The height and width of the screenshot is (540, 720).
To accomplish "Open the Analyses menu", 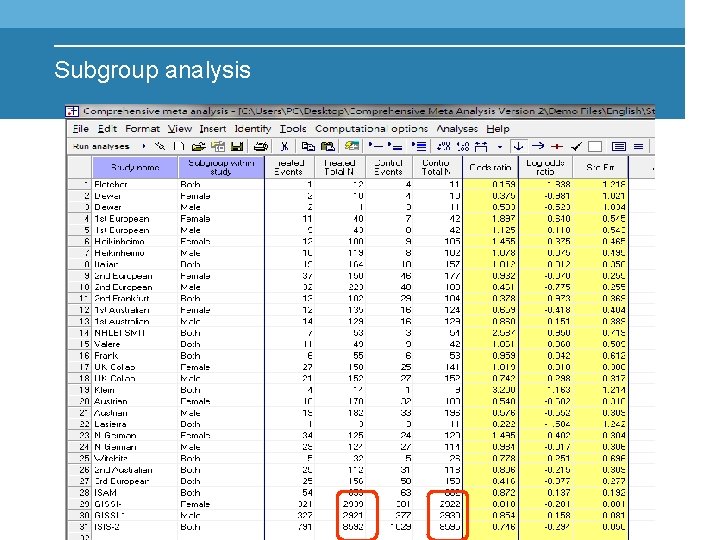I will pos(457,129).
